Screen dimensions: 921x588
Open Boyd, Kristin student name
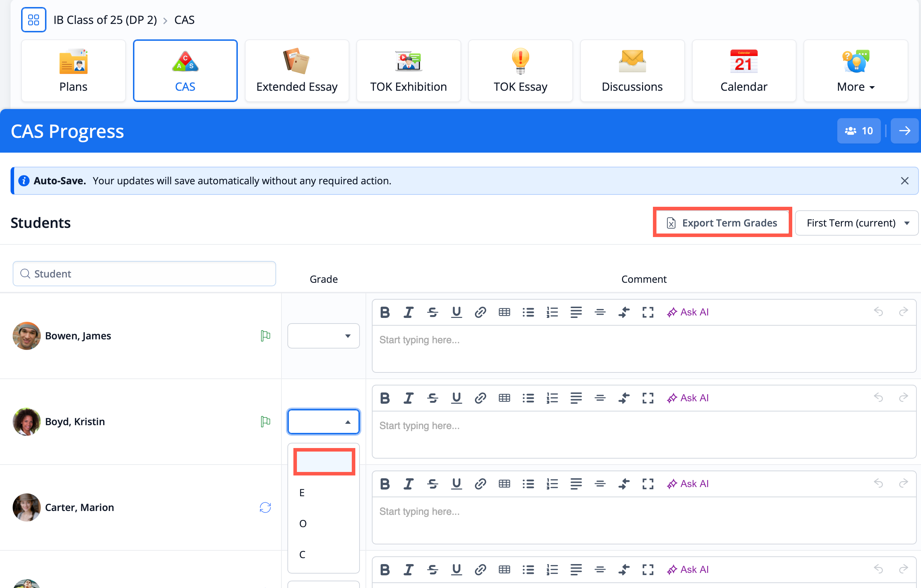point(75,421)
